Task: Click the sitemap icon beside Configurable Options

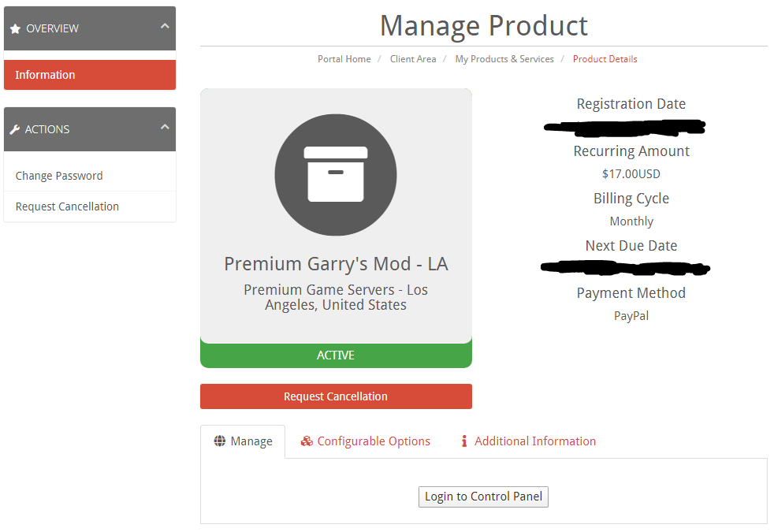Action: pyautogui.click(x=307, y=441)
